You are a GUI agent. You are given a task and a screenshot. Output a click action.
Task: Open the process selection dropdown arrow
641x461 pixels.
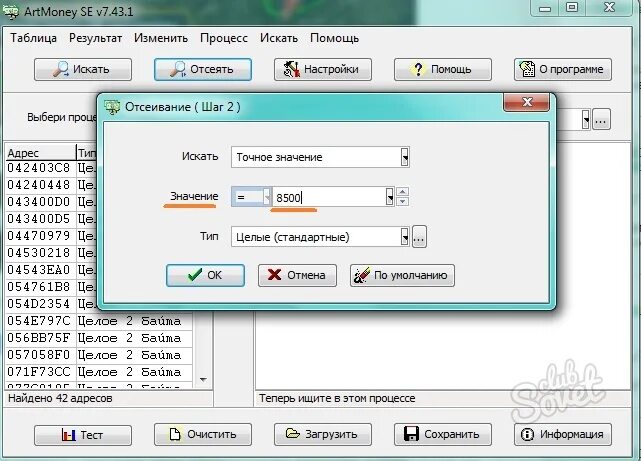tap(586, 119)
